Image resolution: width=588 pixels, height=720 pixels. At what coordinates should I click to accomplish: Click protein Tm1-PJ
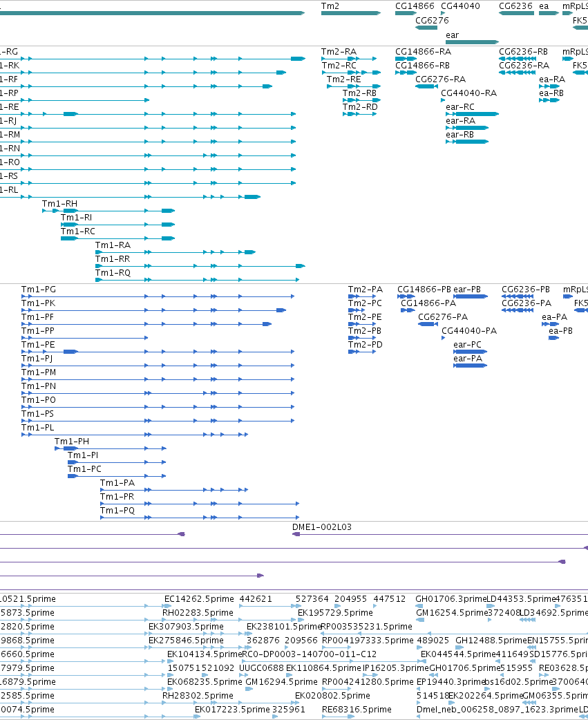click(158, 366)
